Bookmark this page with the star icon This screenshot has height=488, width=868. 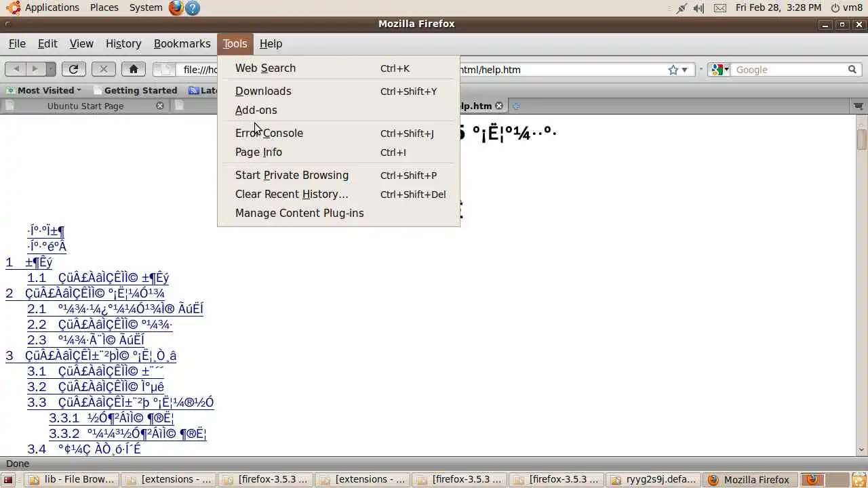(673, 70)
